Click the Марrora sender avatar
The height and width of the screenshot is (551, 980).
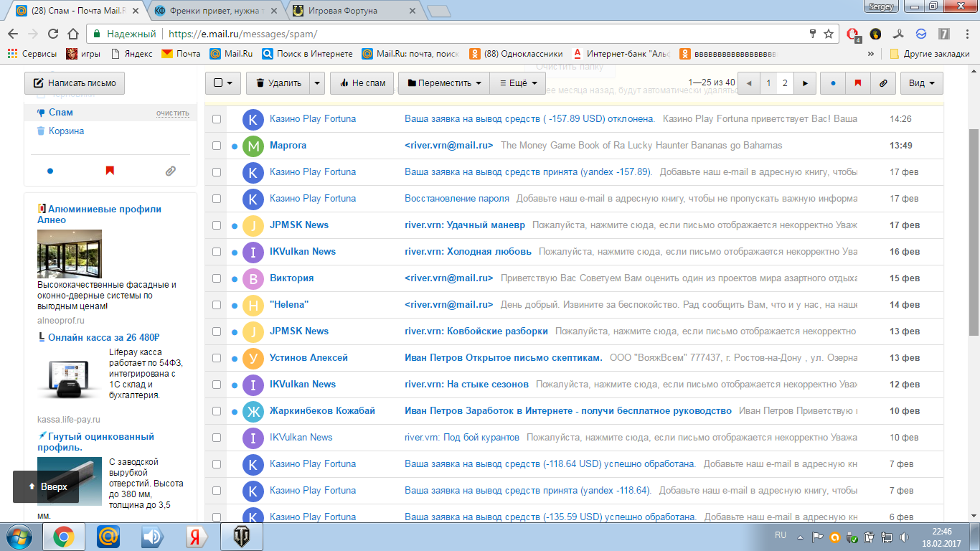(253, 146)
